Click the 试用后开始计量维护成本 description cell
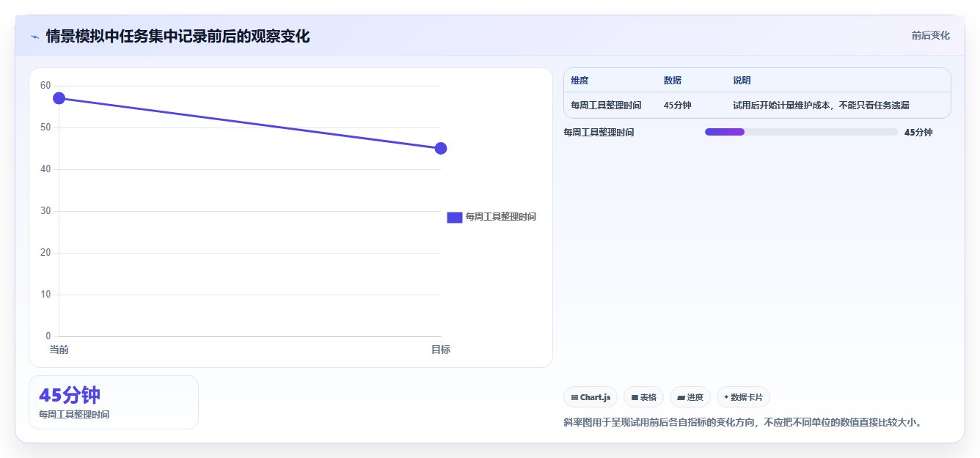This screenshot has height=458, width=980. [821, 106]
